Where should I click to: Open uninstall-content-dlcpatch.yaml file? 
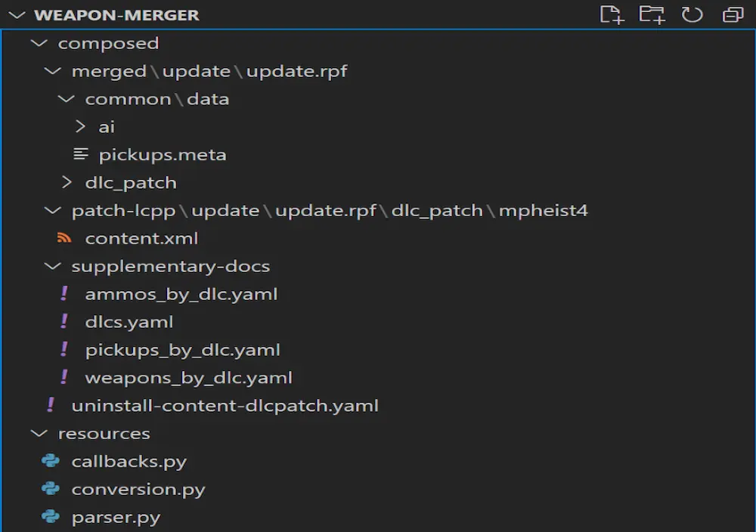225,405
